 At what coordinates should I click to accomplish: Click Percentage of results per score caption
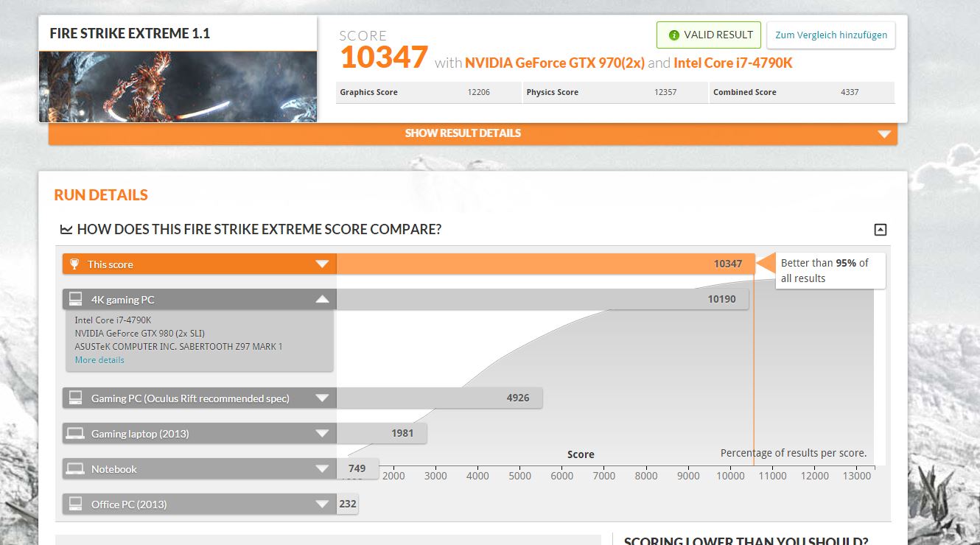pyautogui.click(x=794, y=453)
